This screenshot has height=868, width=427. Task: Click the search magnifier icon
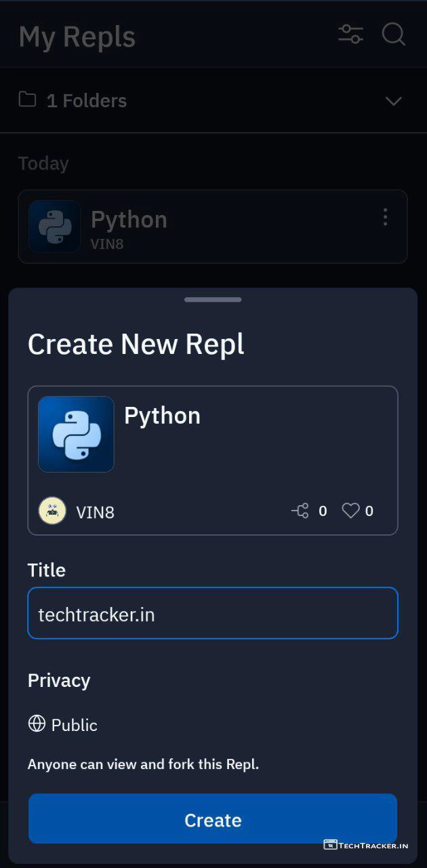pyautogui.click(x=393, y=34)
